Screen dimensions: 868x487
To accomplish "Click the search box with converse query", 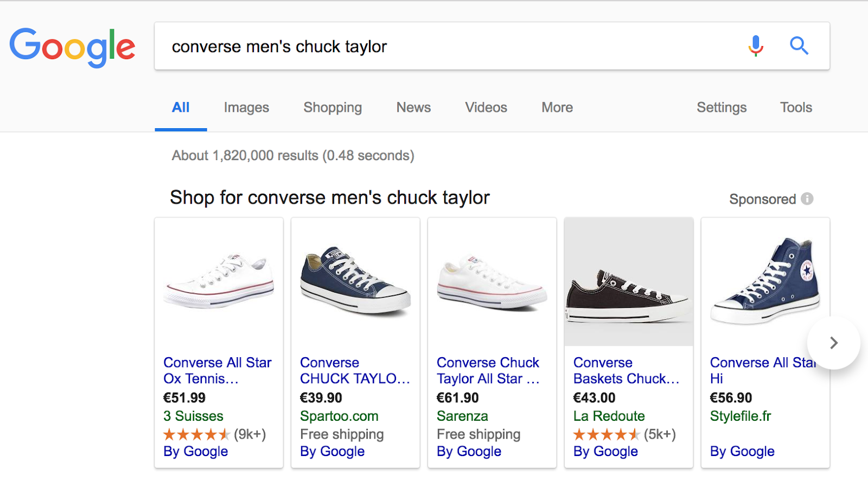I will pos(492,46).
